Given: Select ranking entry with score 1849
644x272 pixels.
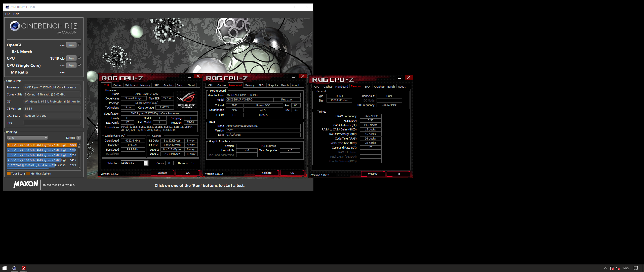Looking at the screenshot, I should point(42,145).
